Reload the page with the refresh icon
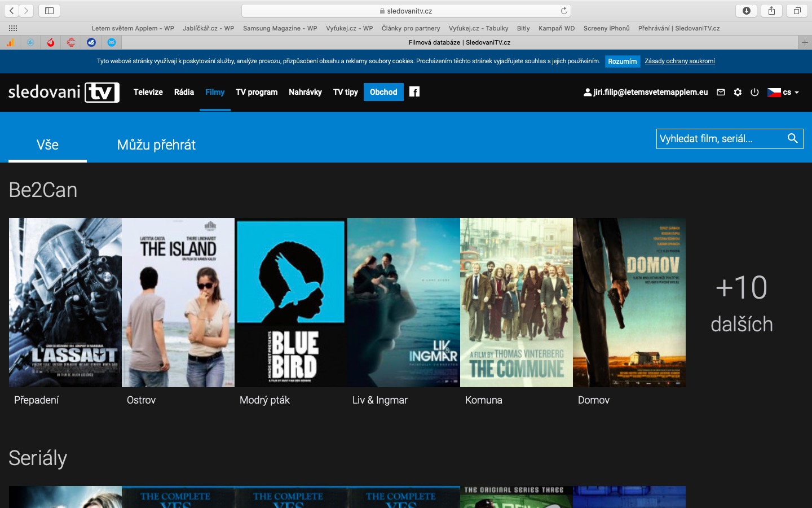The width and height of the screenshot is (812, 508). (564, 11)
